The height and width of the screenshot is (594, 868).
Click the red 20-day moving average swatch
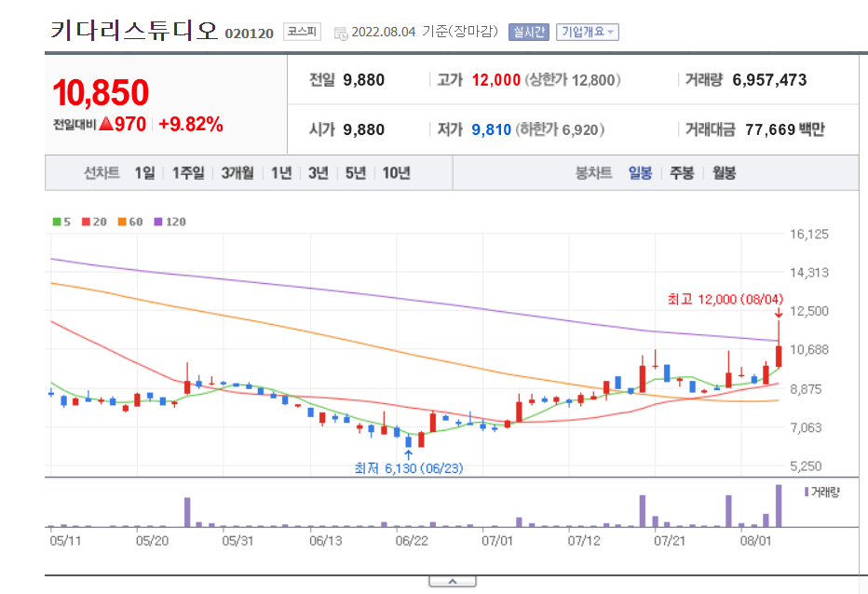point(86,222)
